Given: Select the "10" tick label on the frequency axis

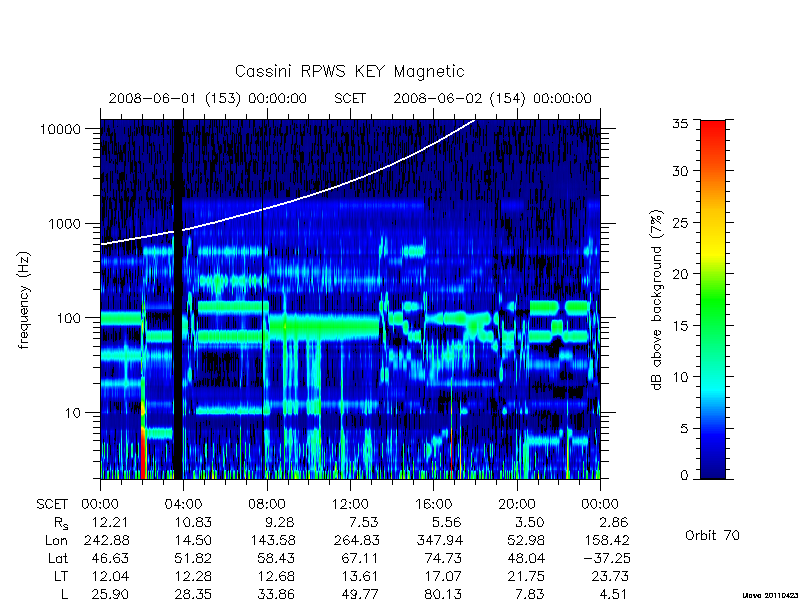Looking at the screenshot, I should click(73, 412).
